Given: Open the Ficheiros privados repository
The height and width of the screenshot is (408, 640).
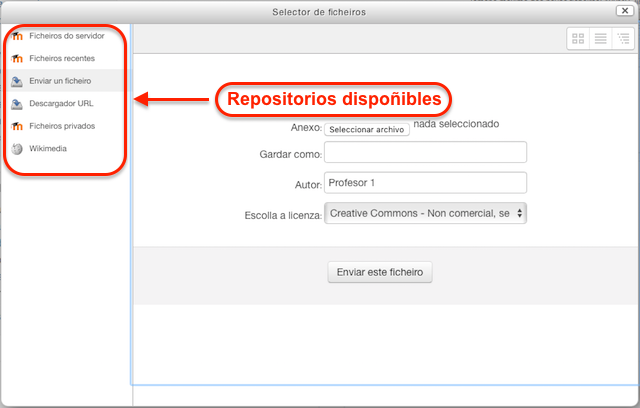Looking at the screenshot, I should click(62, 126).
